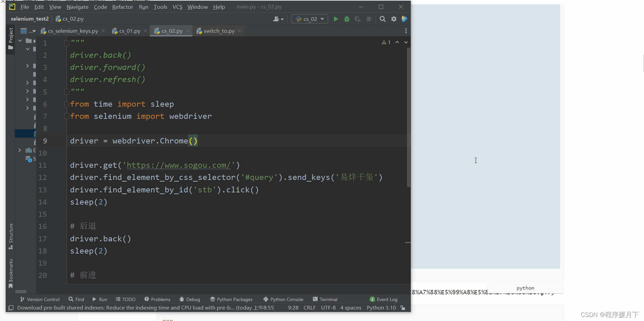Click the editor vertical scrollbar thumb
Viewport: 644px width, 321px height.
pyautogui.click(x=408, y=117)
